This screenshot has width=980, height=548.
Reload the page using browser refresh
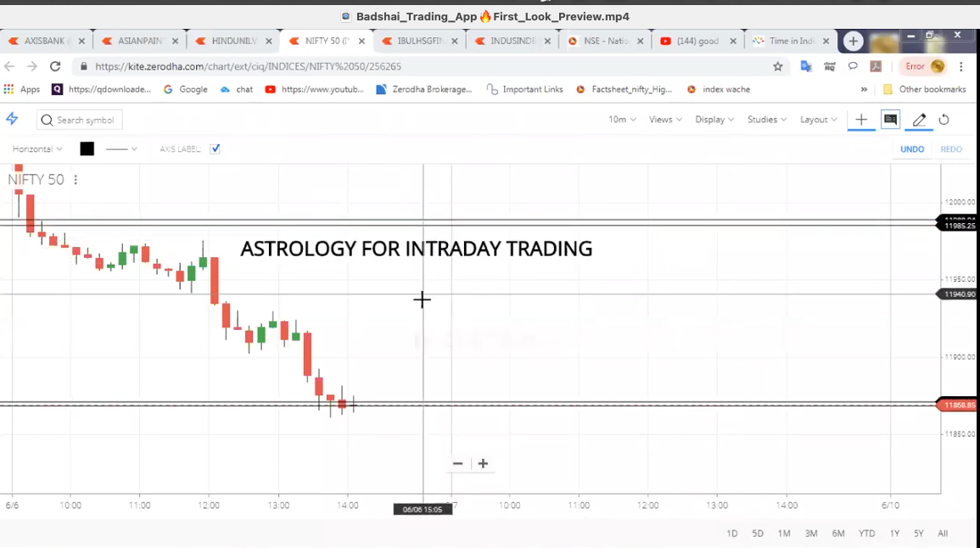(x=55, y=66)
